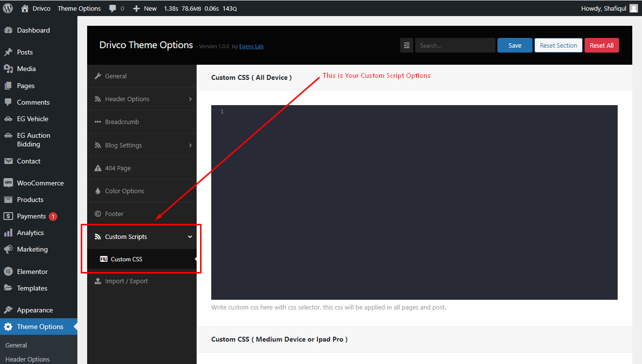Open the Import / Export section
The image size is (642, 364).
[x=142, y=281]
